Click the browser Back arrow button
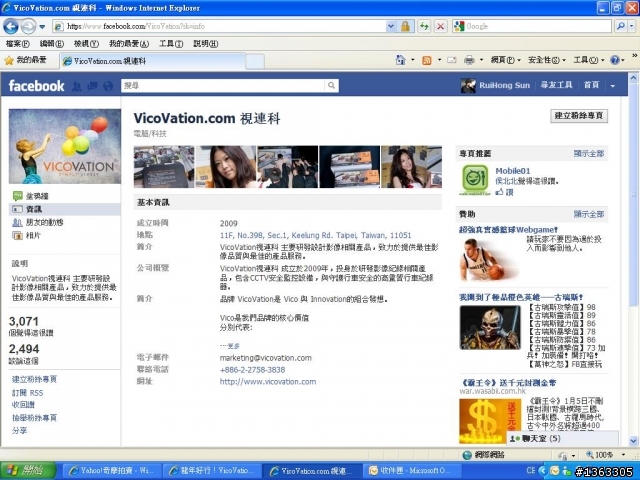Viewport: 640px width, 480px height. [11, 27]
